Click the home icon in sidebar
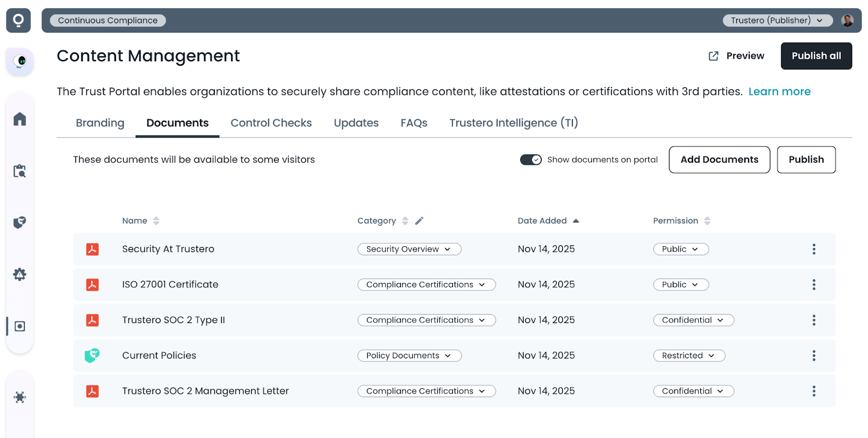868x438 pixels. click(20, 119)
